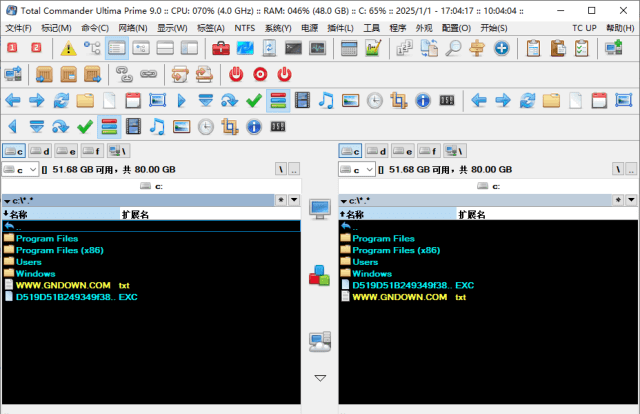This screenshot has width=640, height=414.
Task: Open the red toolbox icon
Action: tap(221, 48)
